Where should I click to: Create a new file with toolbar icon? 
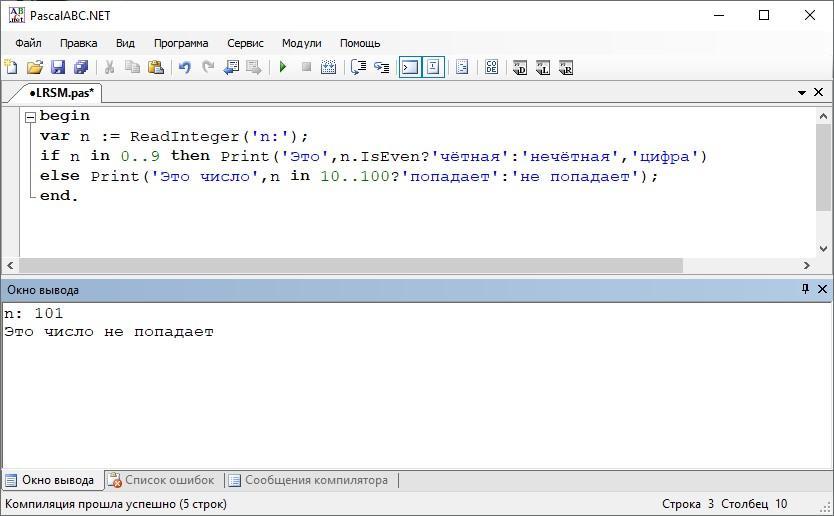pyautogui.click(x=11, y=68)
